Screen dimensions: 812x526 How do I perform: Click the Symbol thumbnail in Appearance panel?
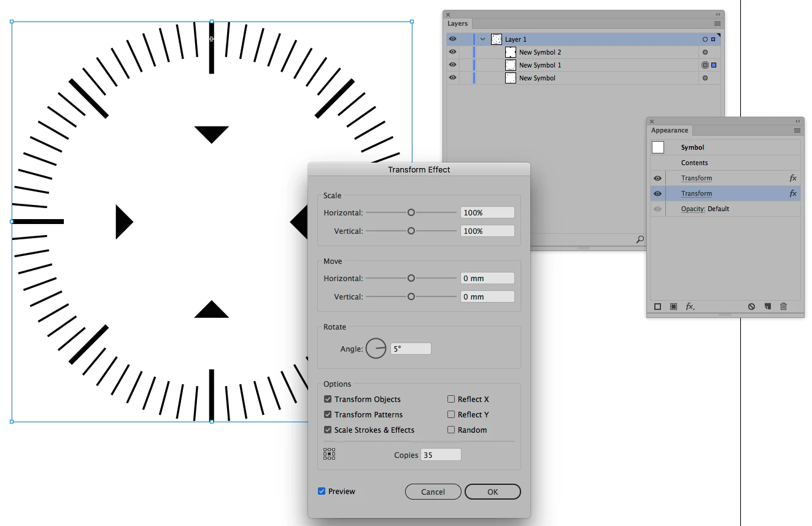(x=658, y=147)
